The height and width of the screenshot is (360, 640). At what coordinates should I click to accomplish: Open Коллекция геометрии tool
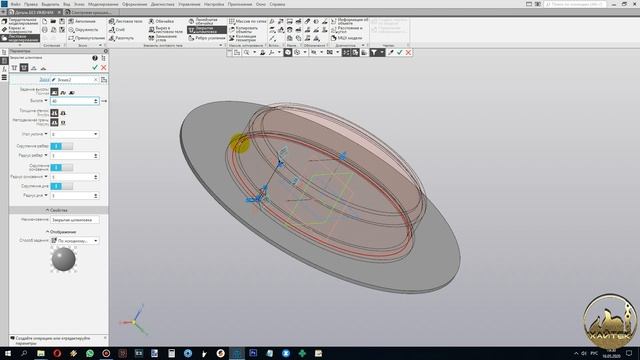(x=242, y=38)
